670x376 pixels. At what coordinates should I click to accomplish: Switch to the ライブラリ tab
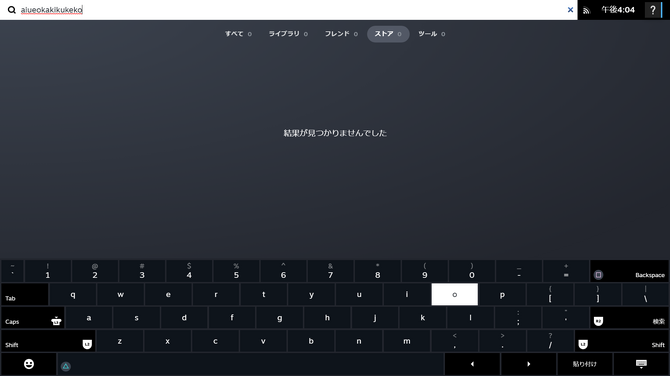(288, 34)
